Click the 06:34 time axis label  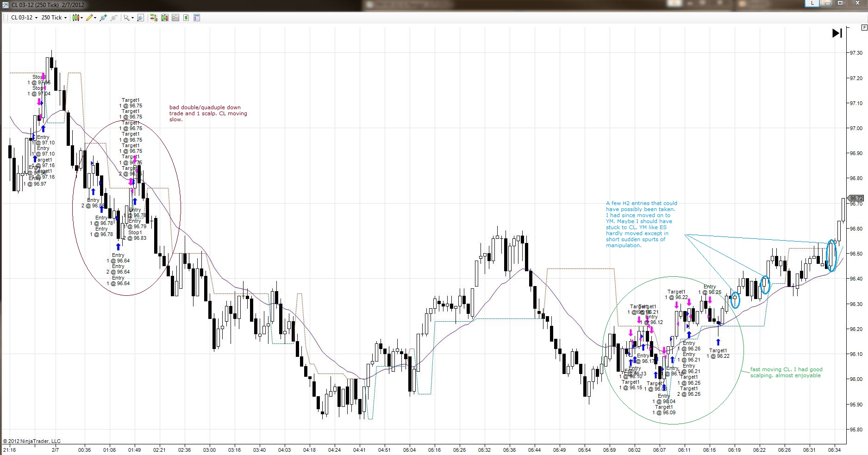(x=834, y=450)
